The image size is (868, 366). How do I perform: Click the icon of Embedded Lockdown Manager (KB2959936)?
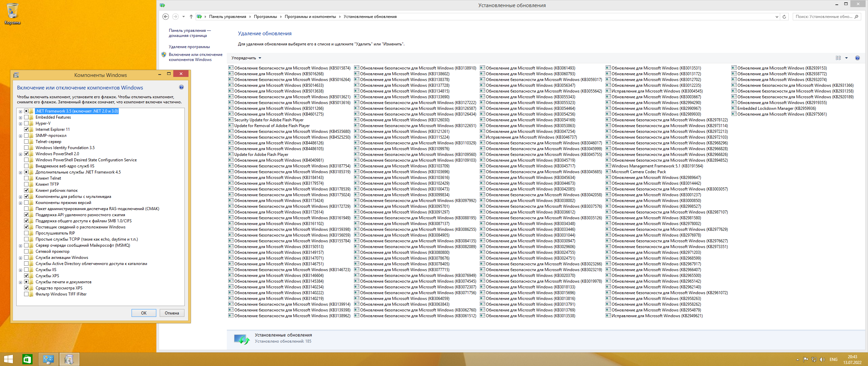(x=734, y=108)
